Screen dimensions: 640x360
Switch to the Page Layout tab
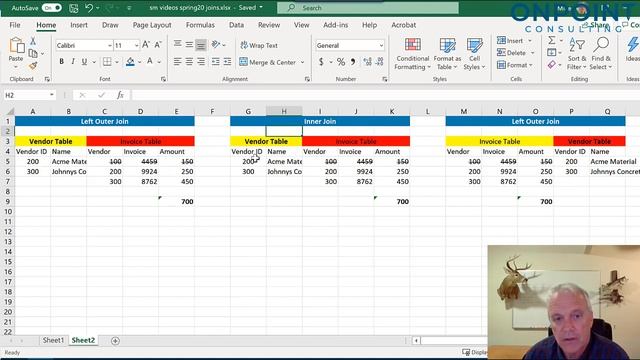152,25
